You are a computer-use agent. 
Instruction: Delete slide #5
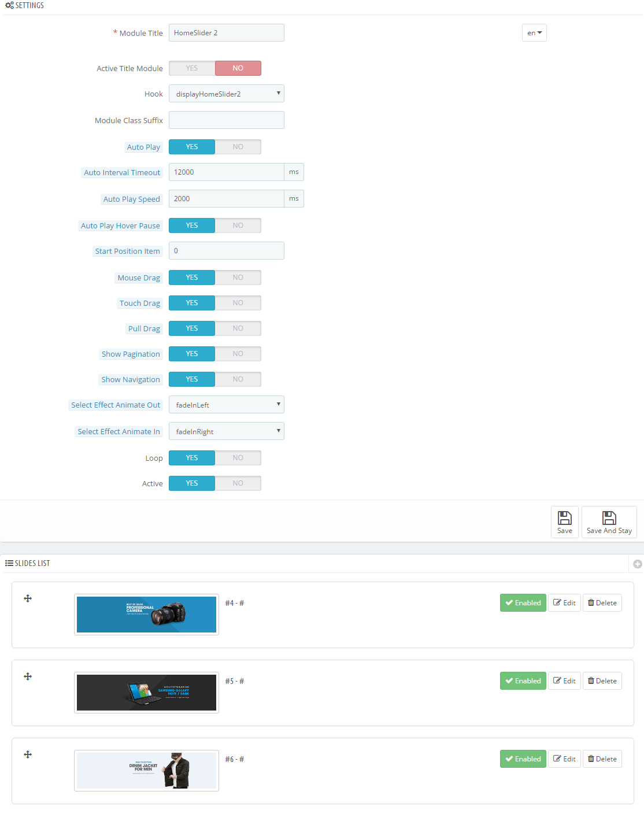pos(602,680)
